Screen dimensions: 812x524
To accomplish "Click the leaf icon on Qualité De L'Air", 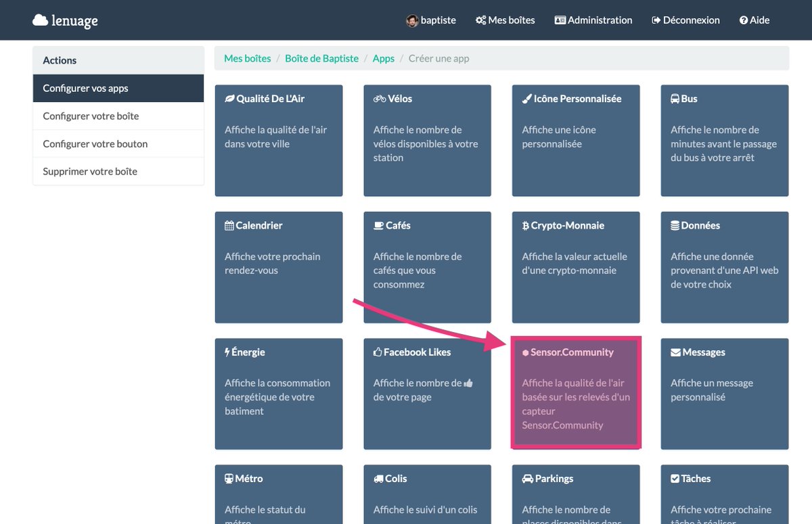I will (229, 99).
